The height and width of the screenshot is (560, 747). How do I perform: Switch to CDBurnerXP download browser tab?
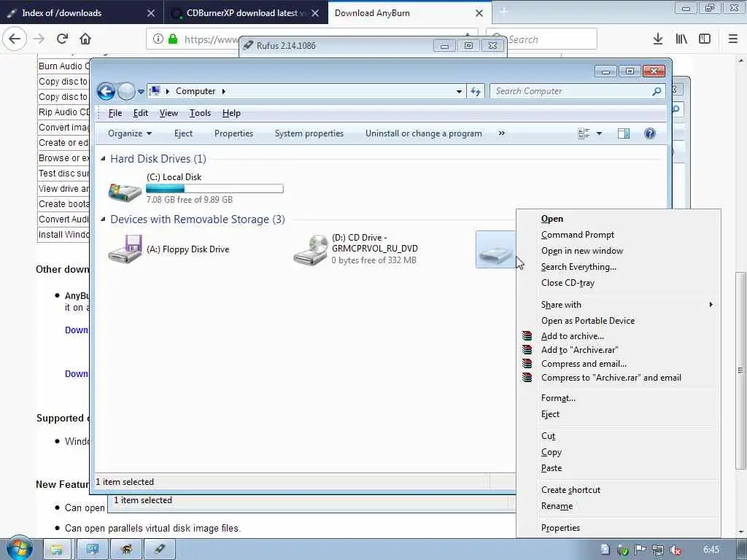(x=245, y=13)
